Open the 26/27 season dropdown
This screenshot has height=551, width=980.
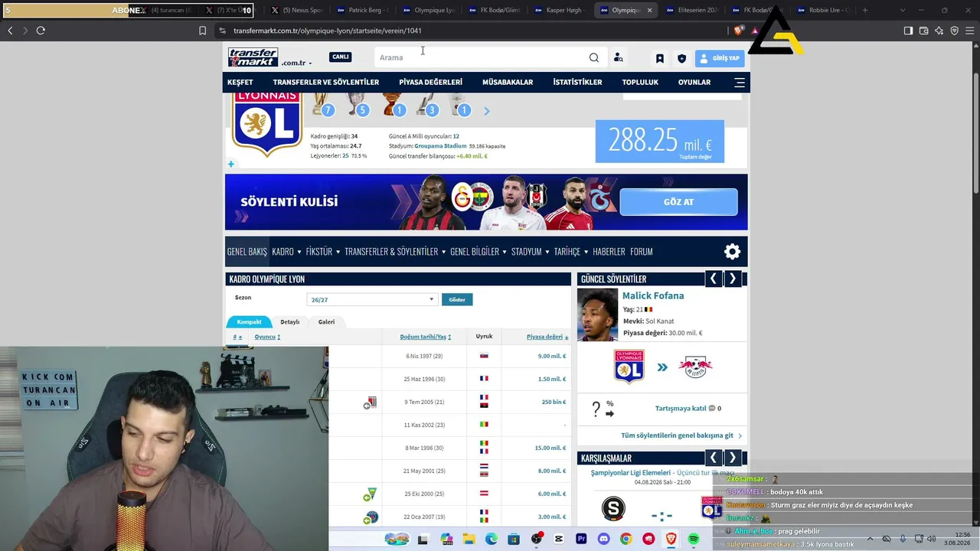[x=371, y=299]
